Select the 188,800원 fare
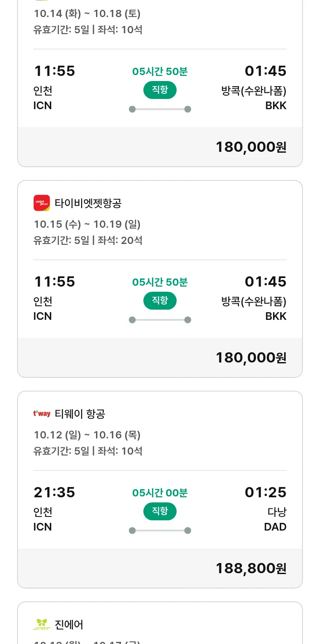Screen dimensions: 320x644 pos(251,568)
